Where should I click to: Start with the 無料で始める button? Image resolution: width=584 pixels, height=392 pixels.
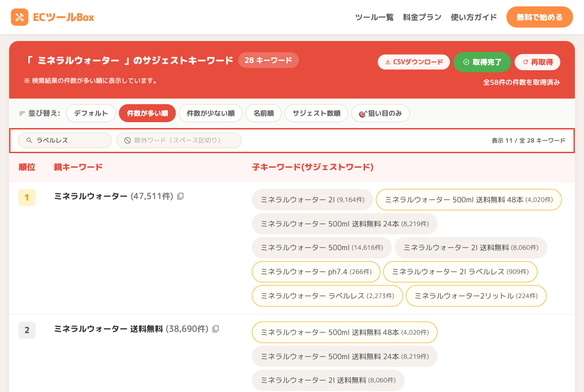pos(539,17)
